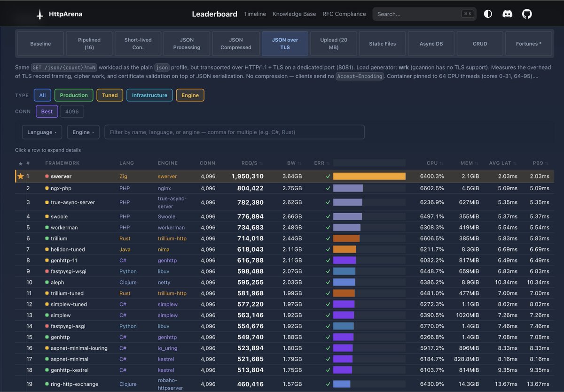This screenshot has height=392, width=564.
Task: Switch to the JSON Processing tab
Action: [187, 44]
